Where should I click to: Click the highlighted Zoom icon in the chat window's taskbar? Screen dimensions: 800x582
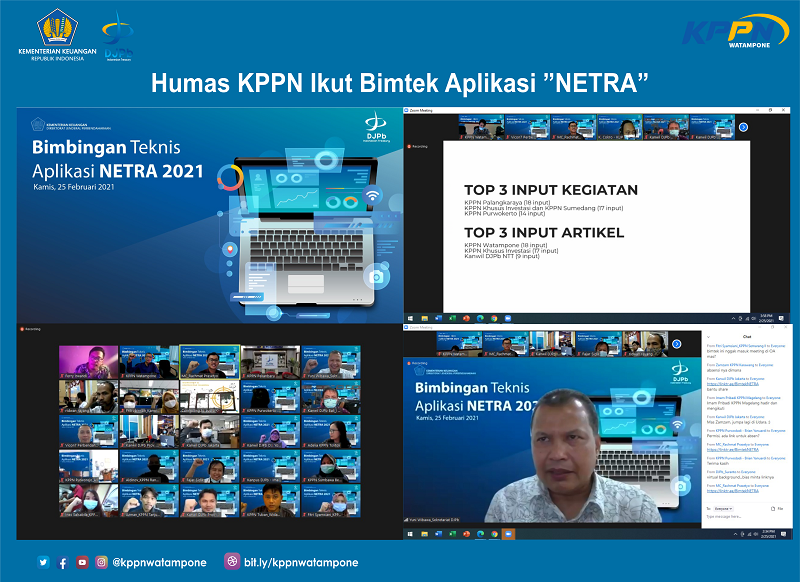[508, 534]
